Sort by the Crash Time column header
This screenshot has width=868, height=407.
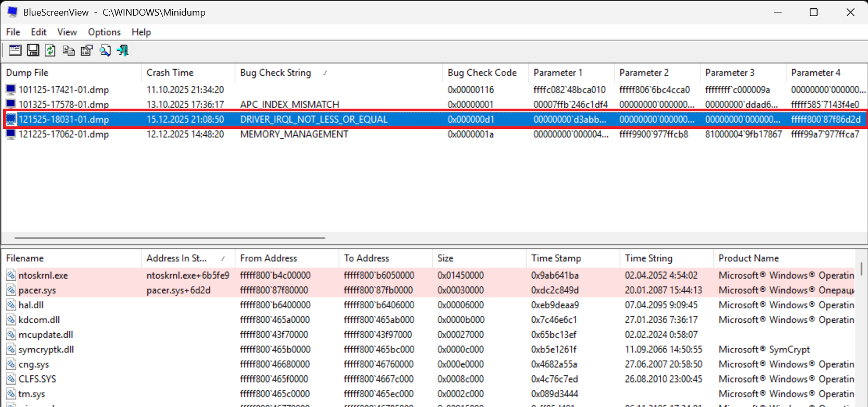pyautogui.click(x=188, y=73)
